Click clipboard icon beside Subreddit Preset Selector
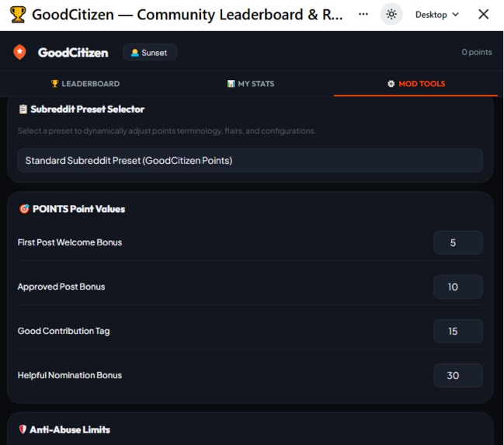Screen dimensions: 504x445 (23, 110)
